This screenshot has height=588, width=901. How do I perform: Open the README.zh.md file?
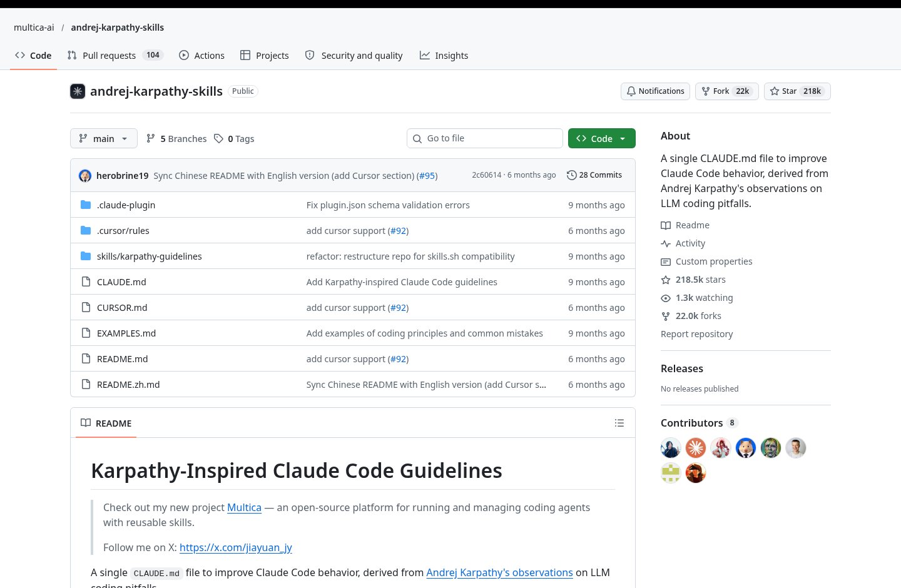[128, 384]
